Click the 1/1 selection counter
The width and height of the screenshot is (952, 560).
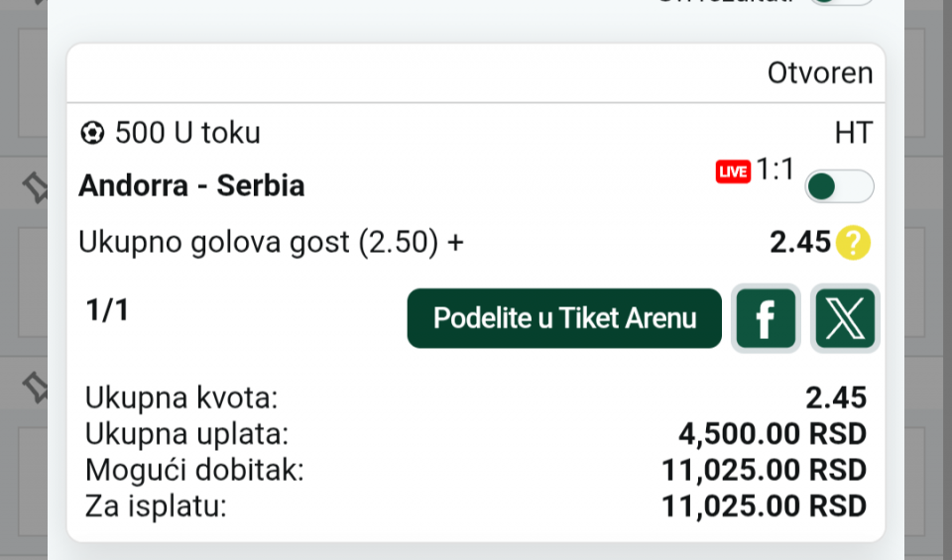(107, 311)
